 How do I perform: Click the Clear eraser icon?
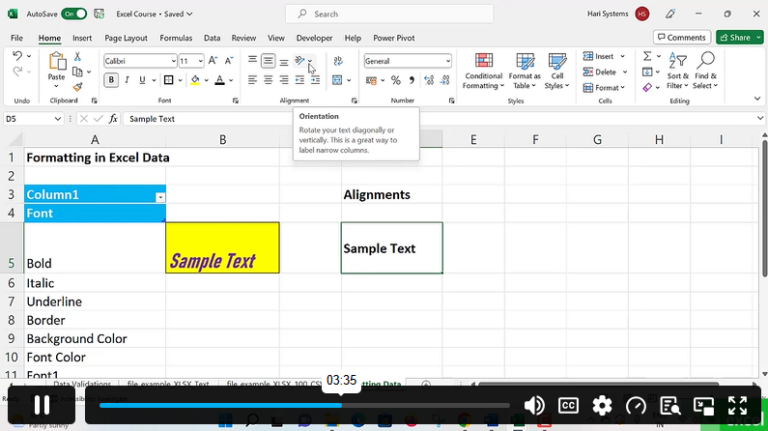(647, 87)
